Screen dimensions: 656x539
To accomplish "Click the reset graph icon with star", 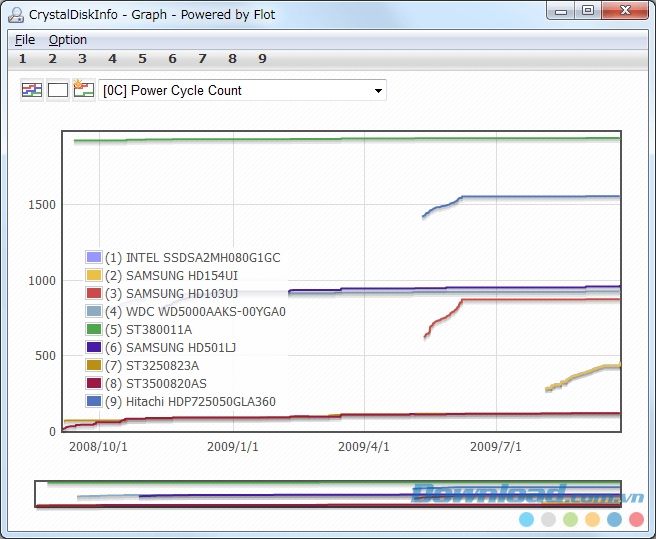I will pos(84,90).
